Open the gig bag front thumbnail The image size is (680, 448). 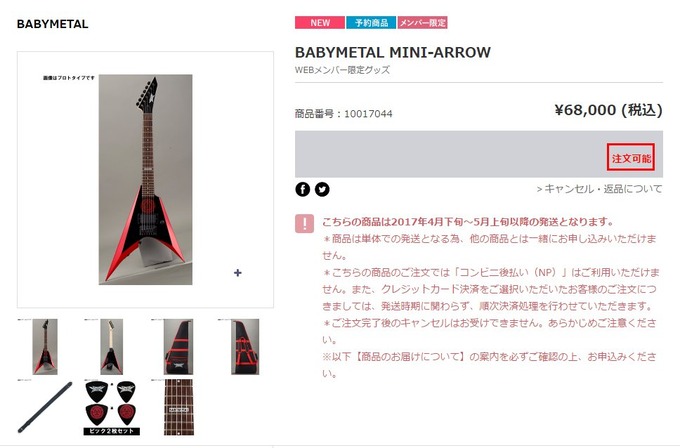click(x=178, y=347)
